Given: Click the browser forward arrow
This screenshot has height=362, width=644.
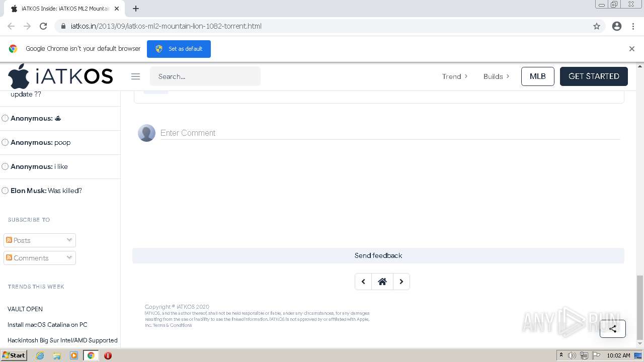Looking at the screenshot, I should point(27,26).
